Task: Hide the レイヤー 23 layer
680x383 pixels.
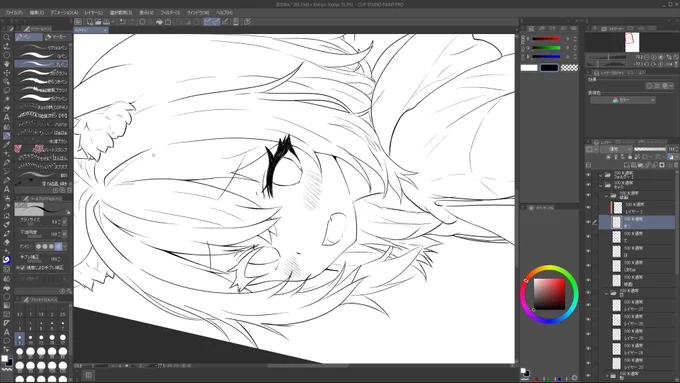Action: [x=588, y=363]
